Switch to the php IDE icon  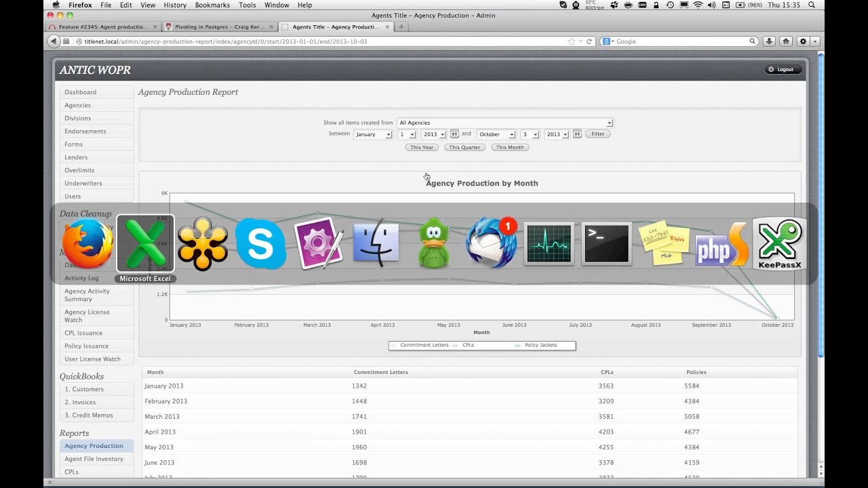tap(722, 246)
